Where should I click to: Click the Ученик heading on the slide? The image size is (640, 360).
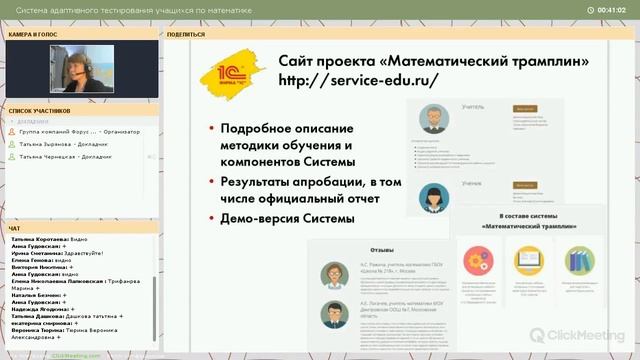[x=471, y=184]
